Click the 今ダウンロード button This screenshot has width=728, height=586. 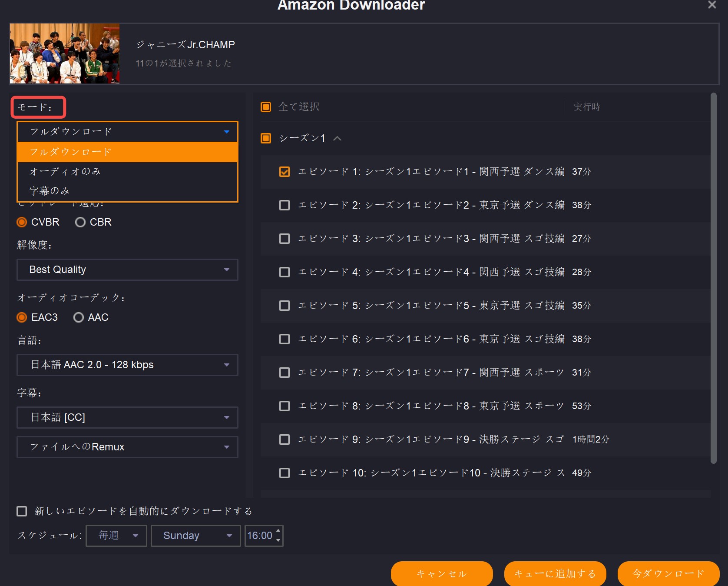point(668,573)
